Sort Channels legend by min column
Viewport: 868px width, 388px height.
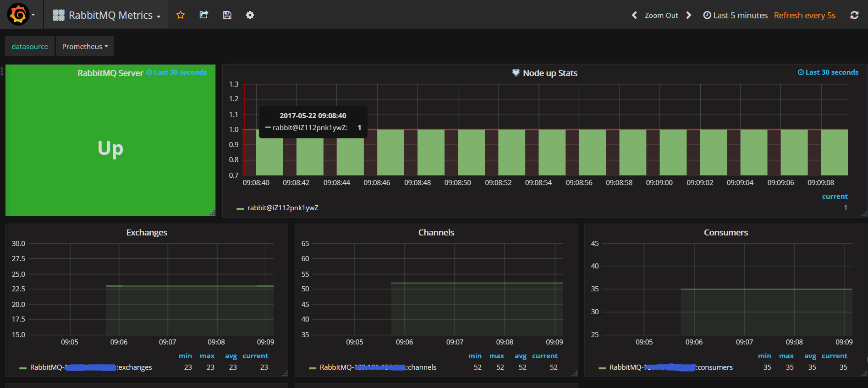pyautogui.click(x=475, y=356)
